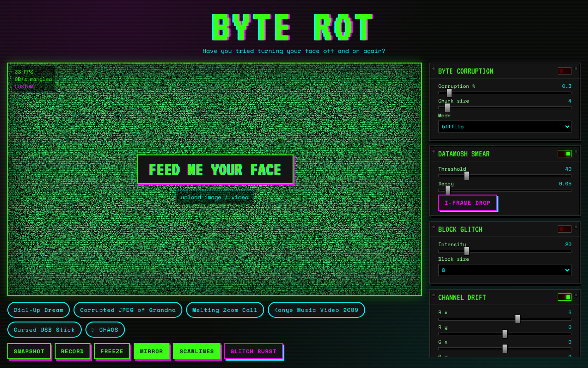Adjust the Block Glitch Intensity slider
Image resolution: width=588 pixels, height=368 pixels.
pos(505,251)
